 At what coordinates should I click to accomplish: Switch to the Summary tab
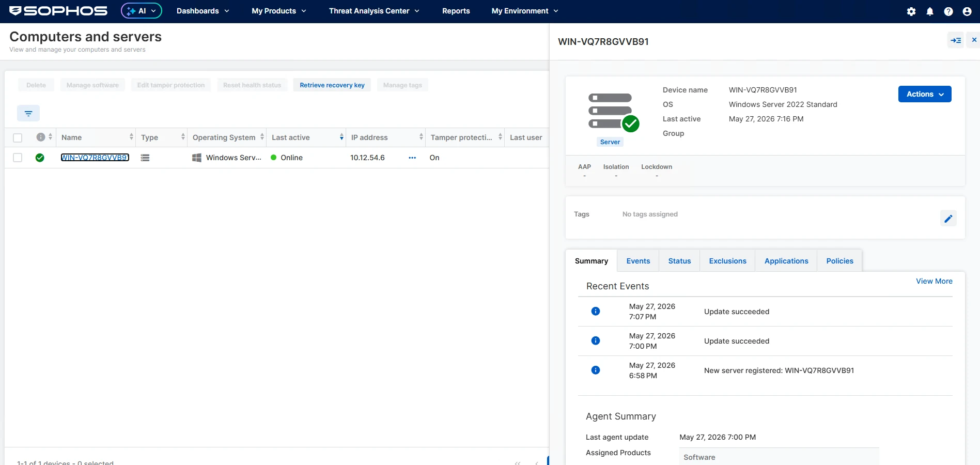(x=592, y=261)
